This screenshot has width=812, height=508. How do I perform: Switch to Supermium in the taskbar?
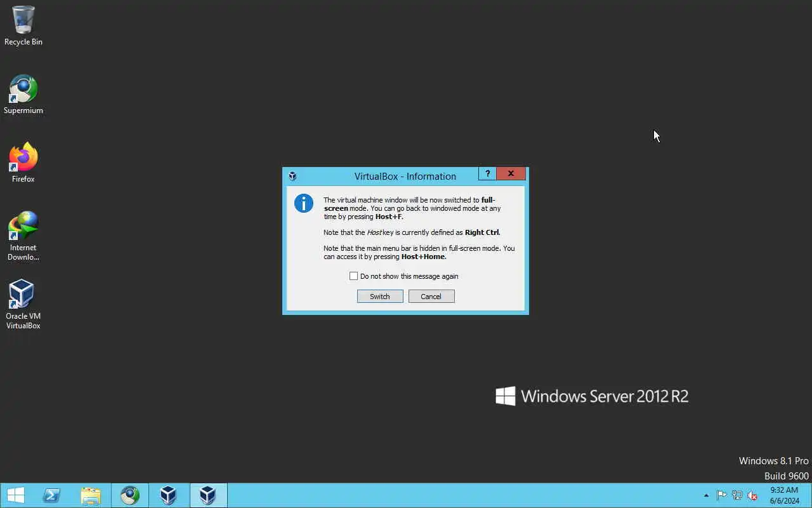130,495
